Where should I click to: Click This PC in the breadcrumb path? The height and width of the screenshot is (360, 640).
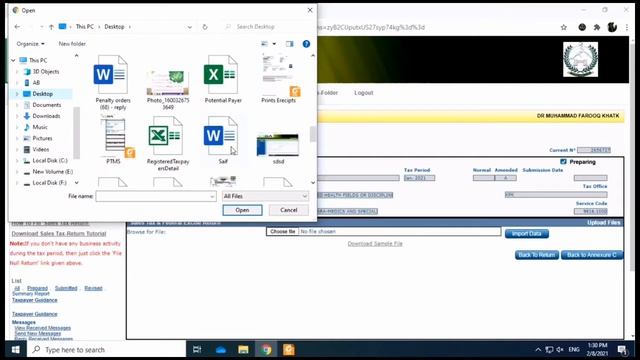84,27
